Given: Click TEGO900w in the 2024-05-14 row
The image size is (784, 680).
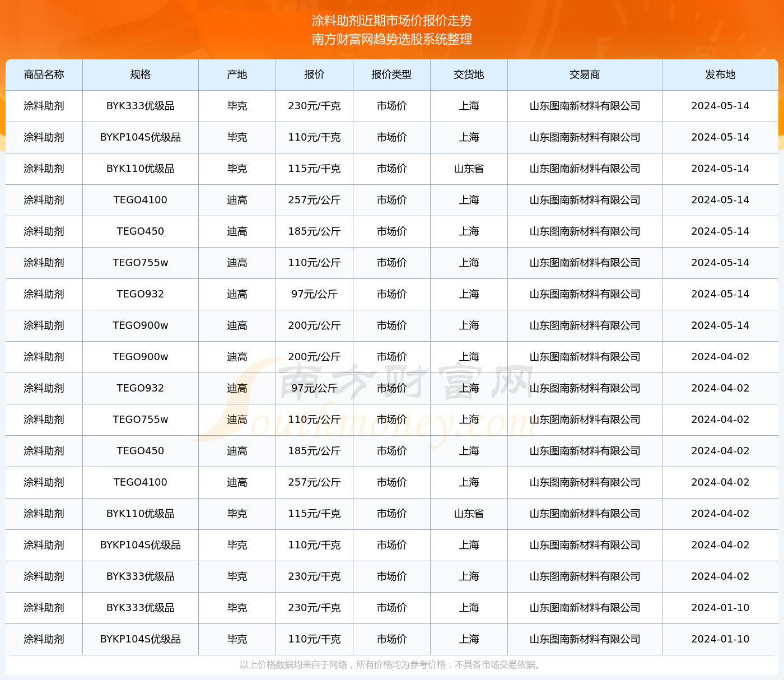Looking at the screenshot, I should pyautogui.click(x=141, y=325).
